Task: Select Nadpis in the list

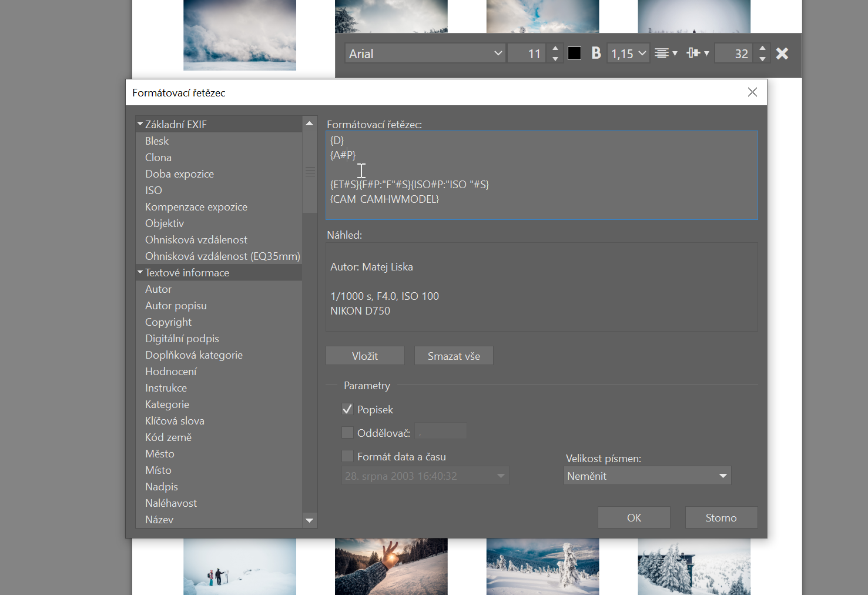Action: (x=219, y=487)
